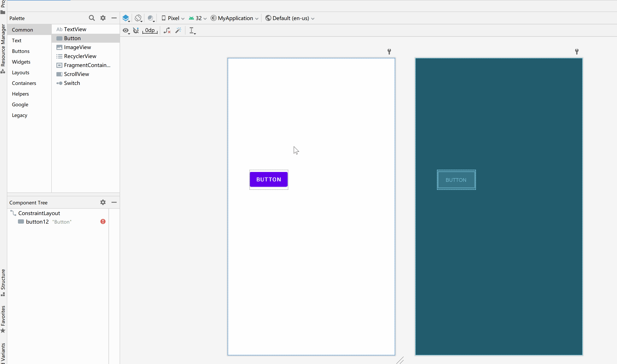Click the Palette search icon
The width and height of the screenshot is (617, 364).
pyautogui.click(x=92, y=18)
